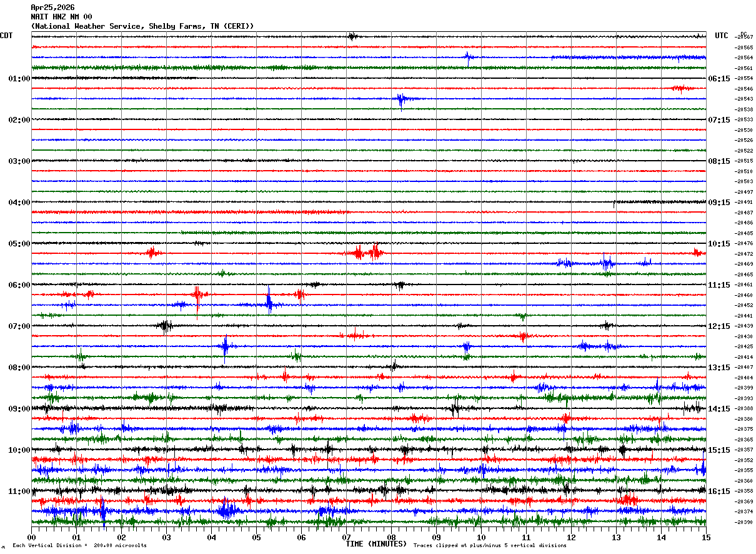756x554 pixels.
Task: Click the DC offset value '-20522'
Action: click(x=744, y=151)
